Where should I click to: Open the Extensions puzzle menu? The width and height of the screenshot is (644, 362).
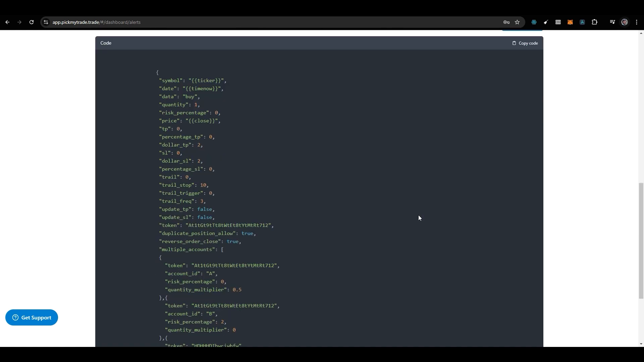[595, 22]
